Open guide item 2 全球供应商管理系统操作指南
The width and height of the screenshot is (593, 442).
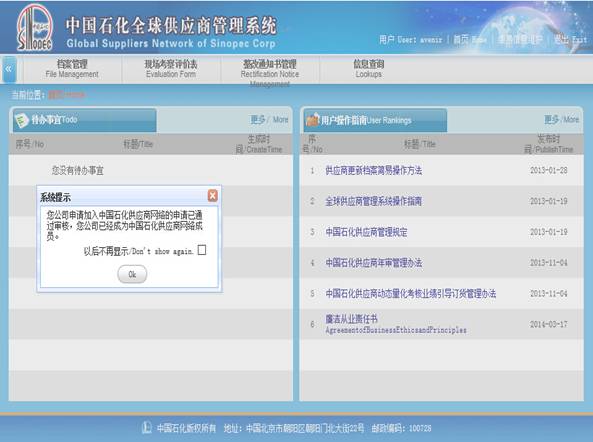click(373, 201)
